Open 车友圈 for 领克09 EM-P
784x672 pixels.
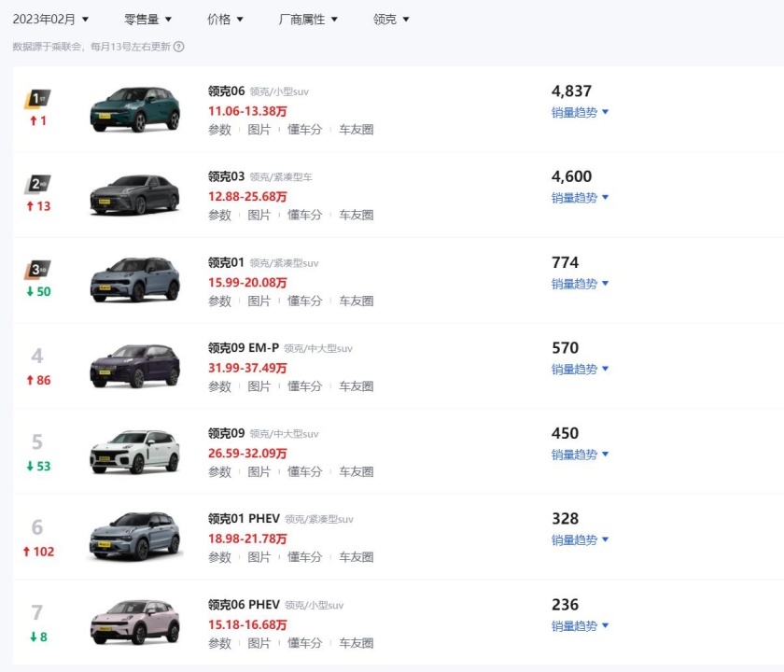pos(357,386)
